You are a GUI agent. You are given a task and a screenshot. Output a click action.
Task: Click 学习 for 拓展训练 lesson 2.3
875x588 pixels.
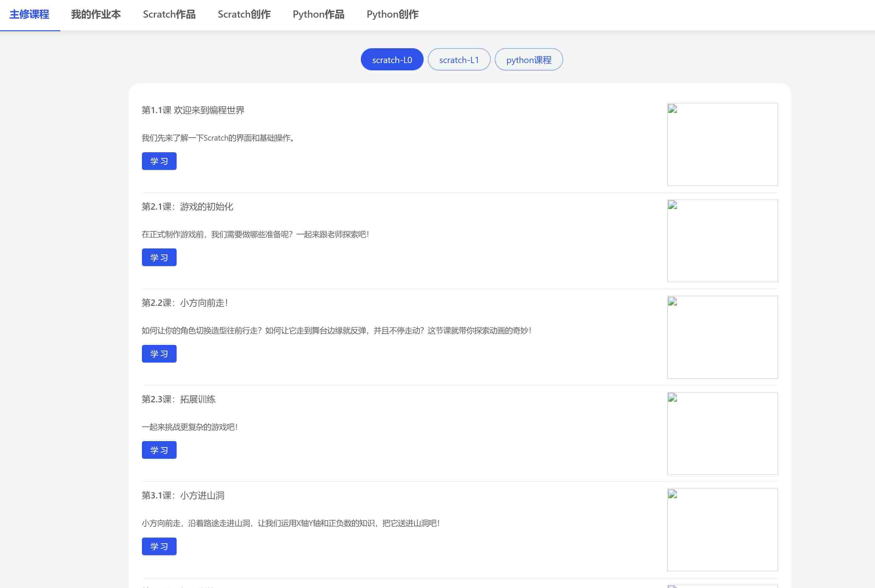tap(159, 450)
